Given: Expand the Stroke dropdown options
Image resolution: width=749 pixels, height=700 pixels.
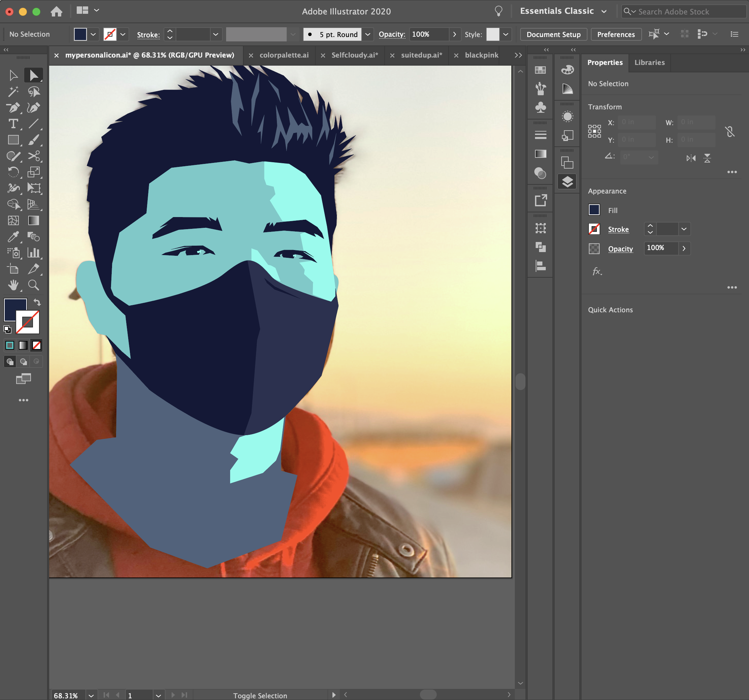Looking at the screenshot, I should [684, 229].
